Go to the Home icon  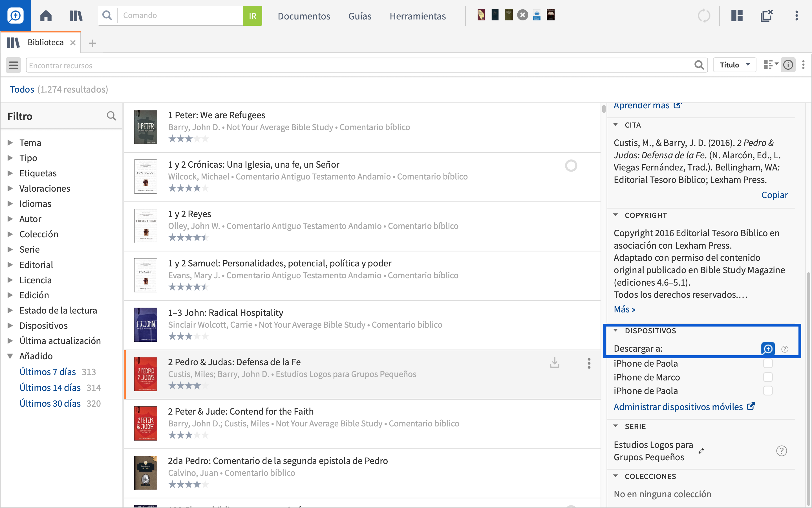tap(46, 16)
